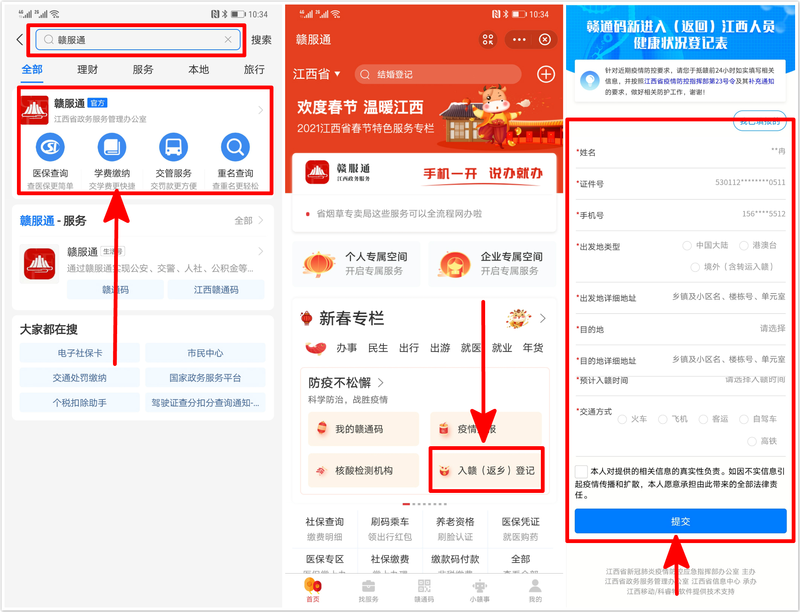800x612 pixels.
Task: Submit the form with 提交
Action: (681, 521)
